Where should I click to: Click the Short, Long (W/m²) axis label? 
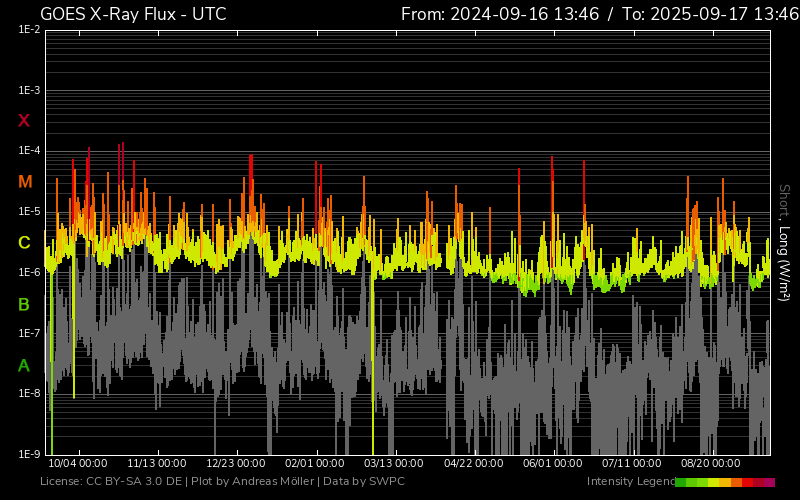785,241
